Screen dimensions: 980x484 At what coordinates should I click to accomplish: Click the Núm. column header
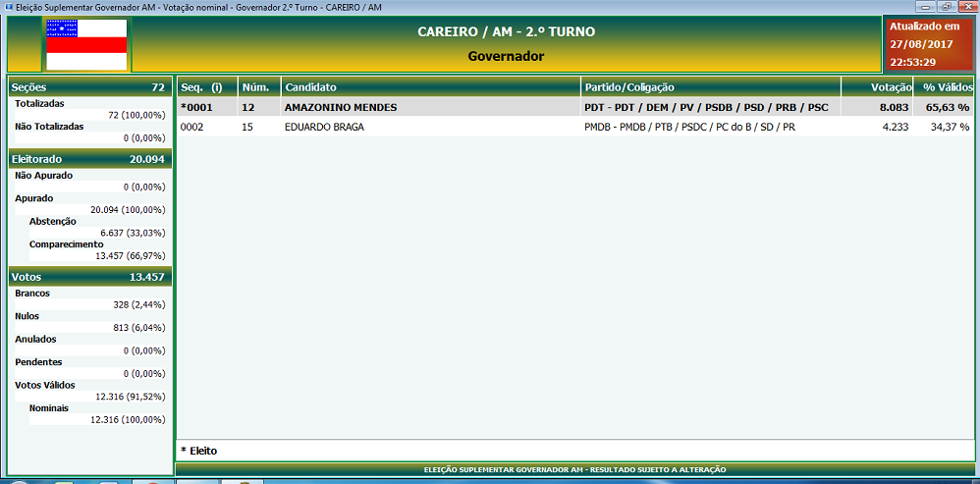coord(258,87)
